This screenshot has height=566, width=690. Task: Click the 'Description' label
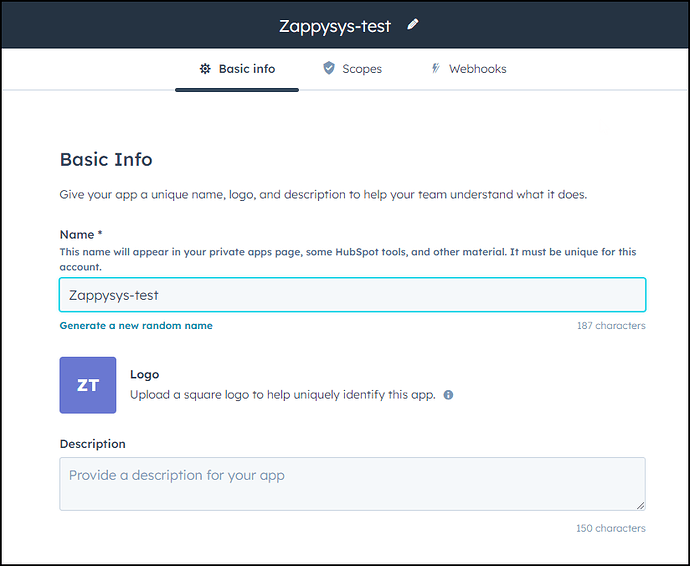[93, 444]
